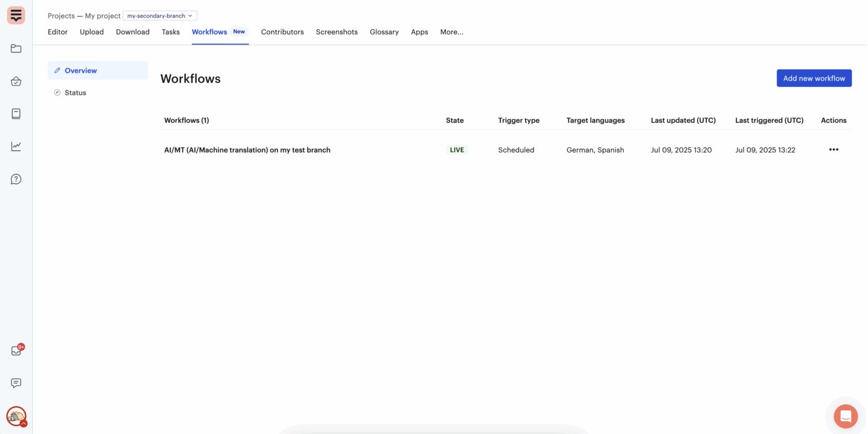Click the Lokalise logo icon
This screenshot has width=868, height=434.
(16, 15)
